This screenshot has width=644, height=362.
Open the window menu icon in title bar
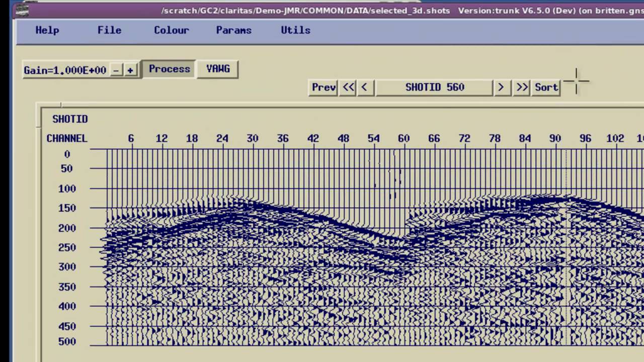pos(22,10)
